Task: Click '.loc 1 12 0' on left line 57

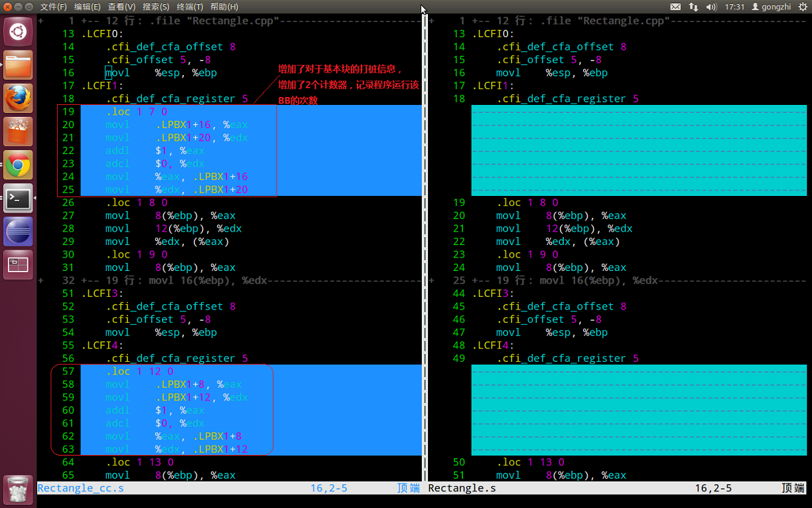Action: (x=139, y=371)
